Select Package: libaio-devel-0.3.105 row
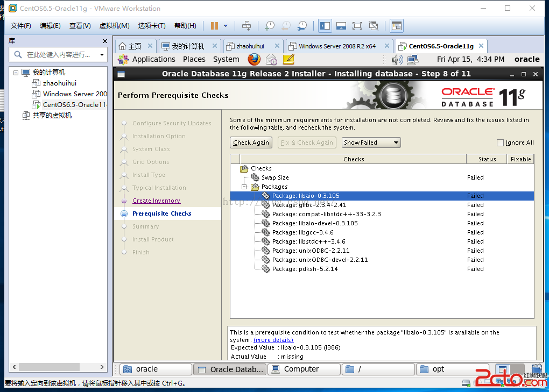Image resolution: width=549 pixels, height=392 pixels. coord(382,223)
